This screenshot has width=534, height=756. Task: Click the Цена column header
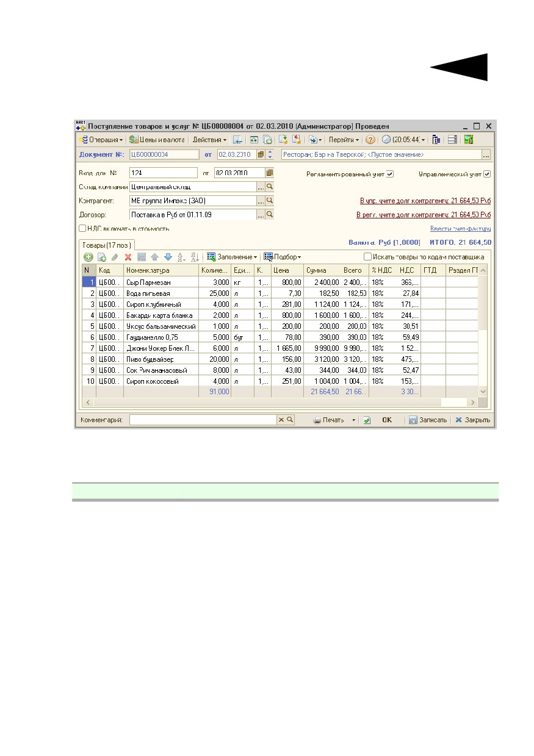click(x=287, y=270)
